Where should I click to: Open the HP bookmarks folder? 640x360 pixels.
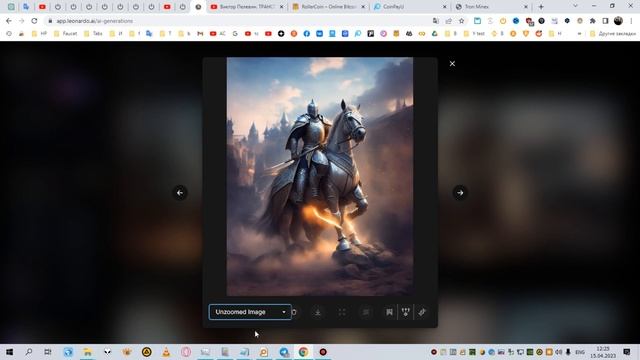click(40, 33)
